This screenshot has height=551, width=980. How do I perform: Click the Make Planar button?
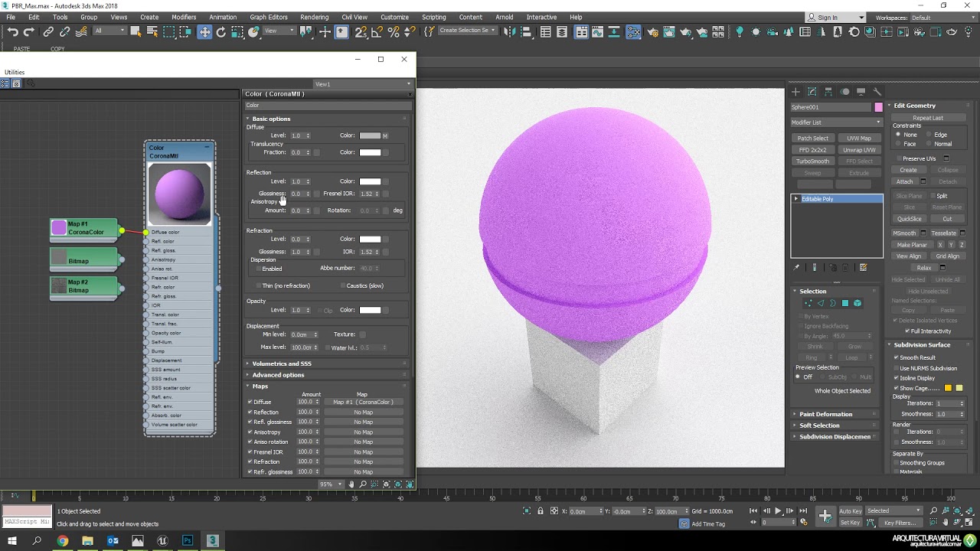click(x=912, y=245)
